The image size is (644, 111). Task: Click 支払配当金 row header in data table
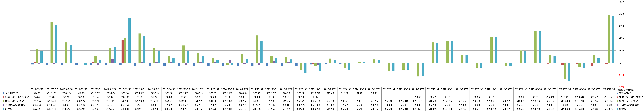pyautogui.click(x=11, y=93)
